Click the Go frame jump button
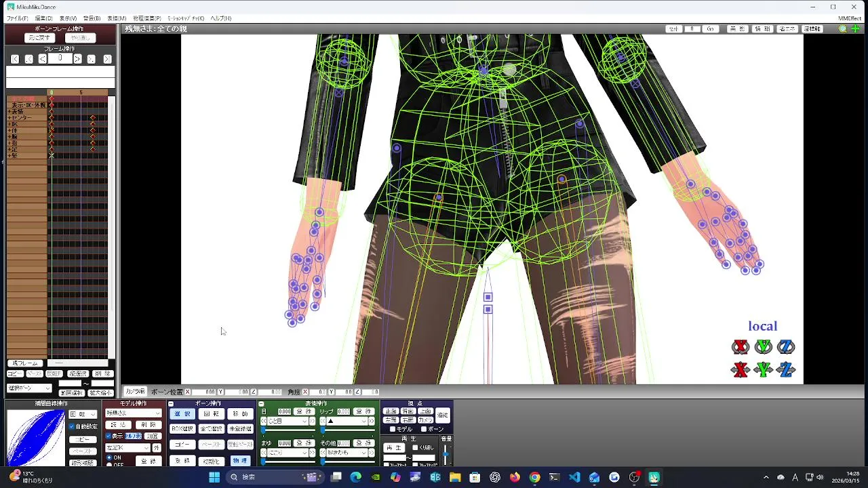This screenshot has height=488, width=868. [x=710, y=29]
